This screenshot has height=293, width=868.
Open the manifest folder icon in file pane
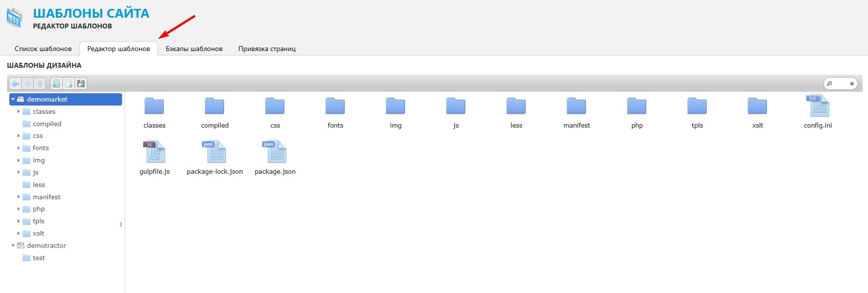576,106
